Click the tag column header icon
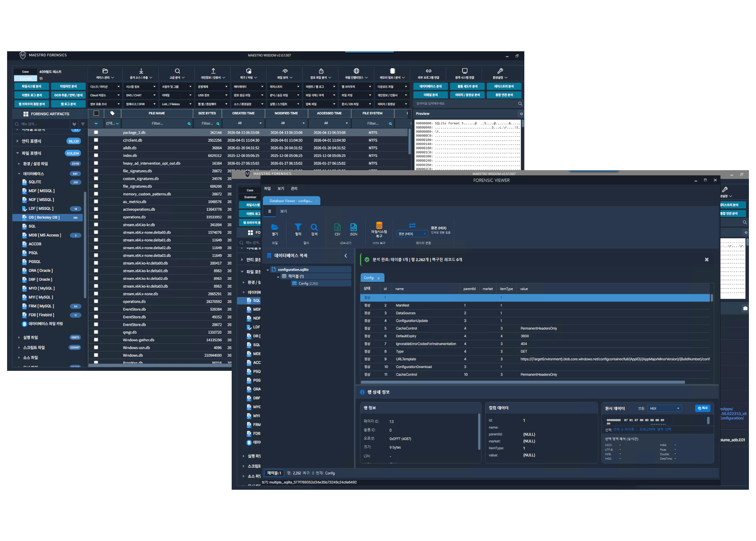Image resolution: width=756 pixels, height=541 pixels. pyautogui.click(x=112, y=113)
